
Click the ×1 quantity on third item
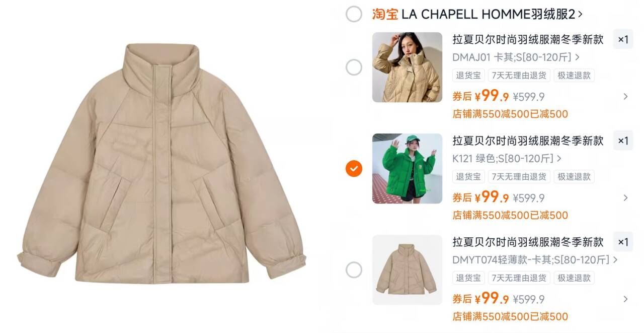pyautogui.click(x=623, y=242)
